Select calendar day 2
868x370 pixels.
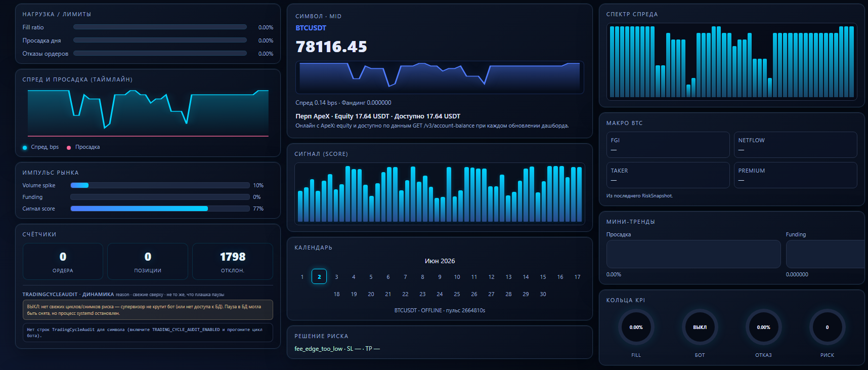pos(319,276)
